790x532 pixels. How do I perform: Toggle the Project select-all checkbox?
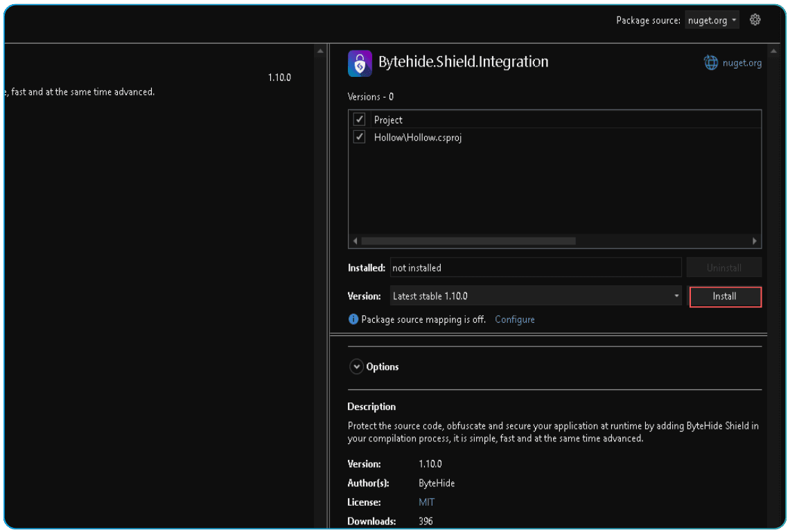(x=359, y=119)
